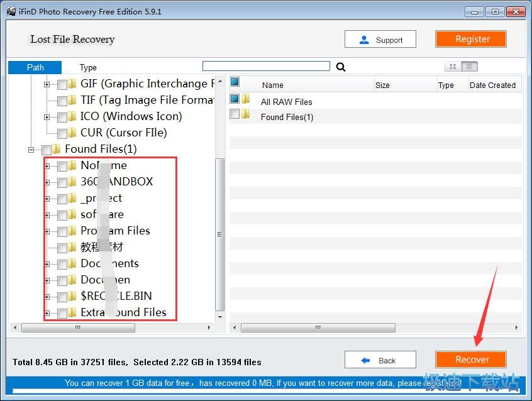532x401 pixels.
Task: Collapse the Found Files(1) tree node
Action: click(31, 150)
